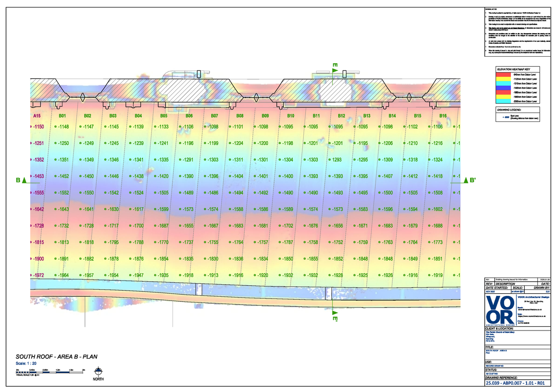The height and width of the screenshot is (392, 556).
Task: Select column label A15
Action: tap(37, 116)
